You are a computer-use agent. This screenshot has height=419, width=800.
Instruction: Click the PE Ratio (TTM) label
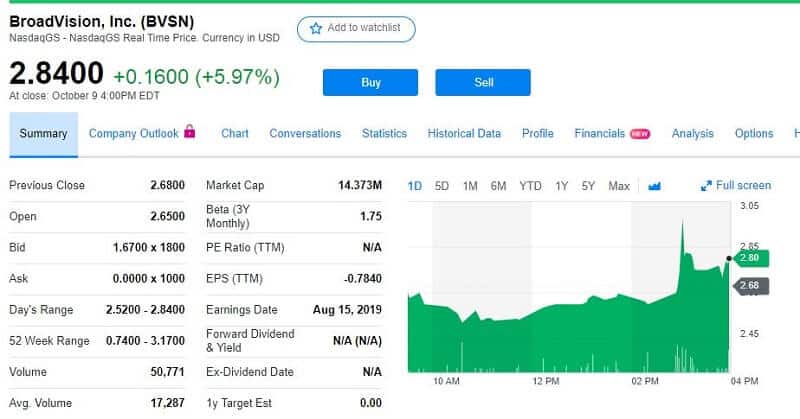pos(245,248)
